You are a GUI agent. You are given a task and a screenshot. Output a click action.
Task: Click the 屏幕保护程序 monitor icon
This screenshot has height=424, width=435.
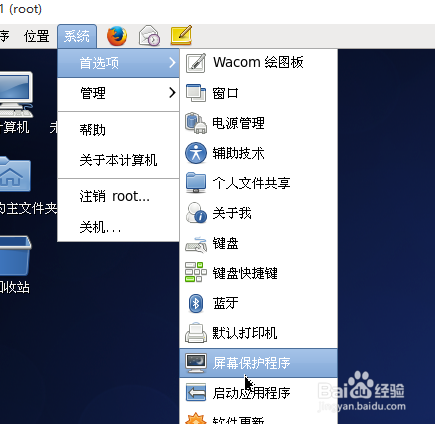(196, 363)
